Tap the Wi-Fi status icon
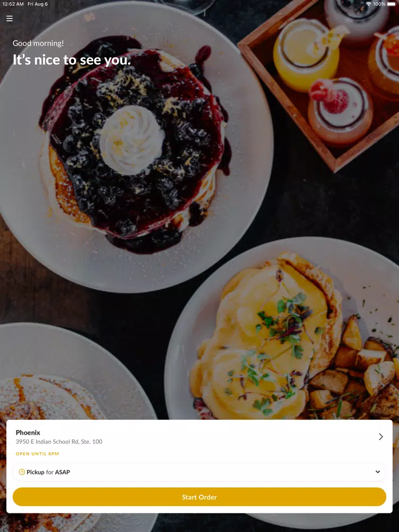The height and width of the screenshot is (532, 399). coord(369,4)
